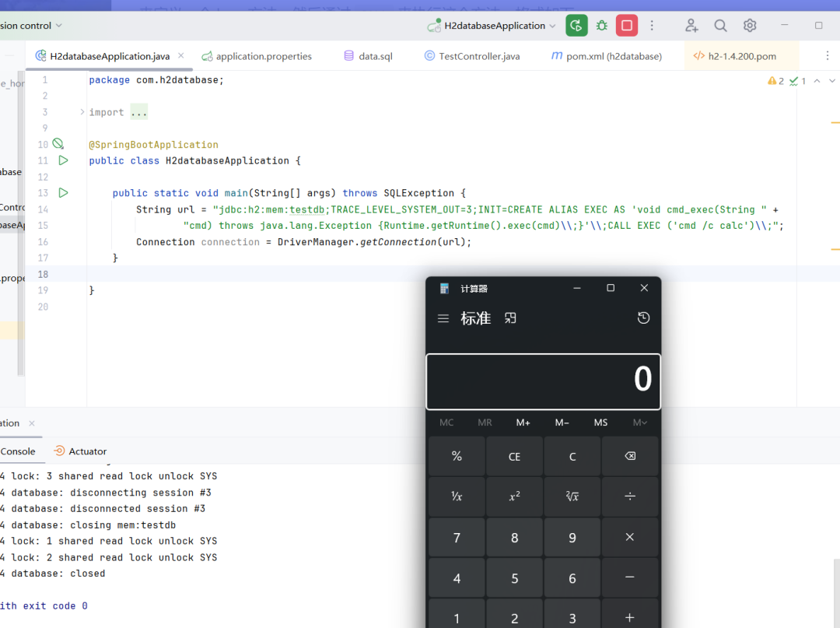Open IDE settings gear icon
The width and height of the screenshot is (840, 628).
coord(750,26)
